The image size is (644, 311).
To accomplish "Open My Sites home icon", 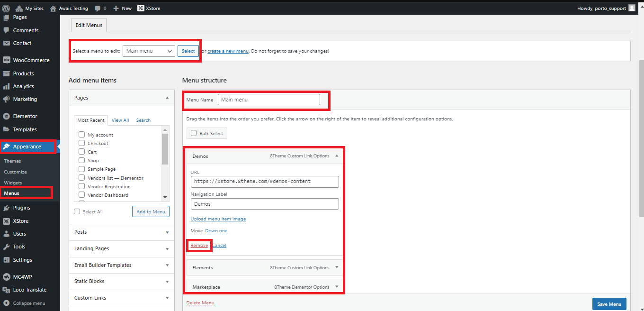I will 19,8.
